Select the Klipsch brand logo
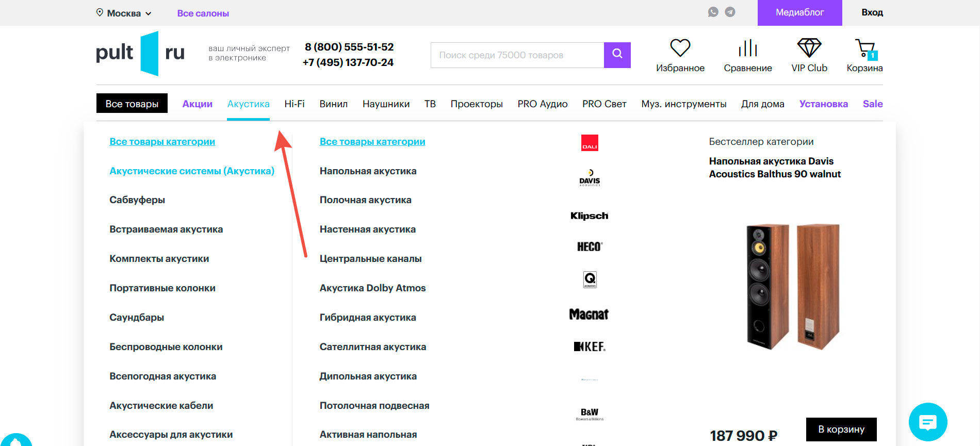The image size is (980, 446). click(589, 216)
